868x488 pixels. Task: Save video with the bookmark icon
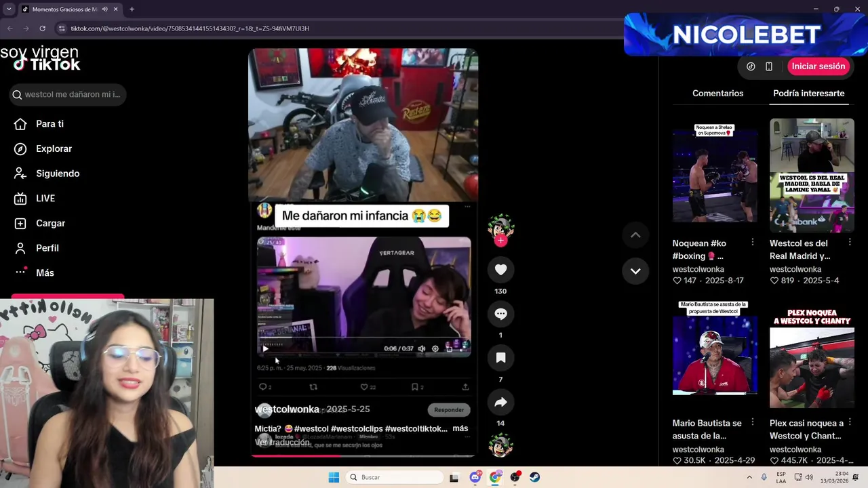click(500, 358)
